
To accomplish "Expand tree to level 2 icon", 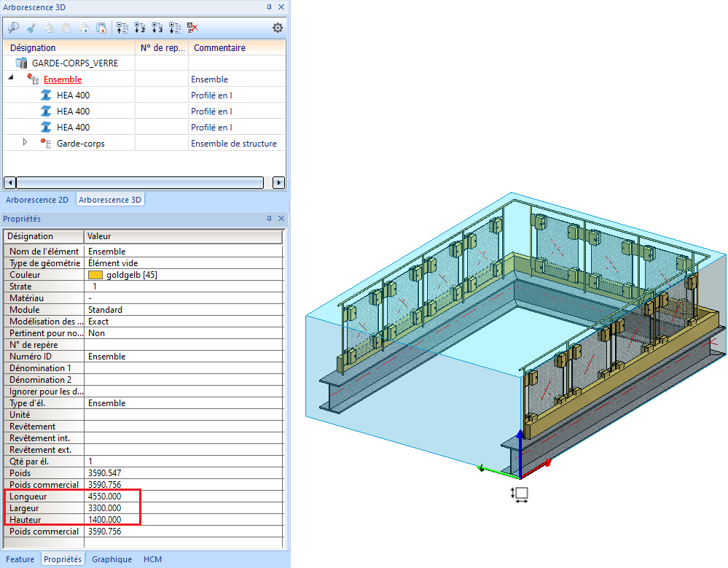I will tap(140, 28).
